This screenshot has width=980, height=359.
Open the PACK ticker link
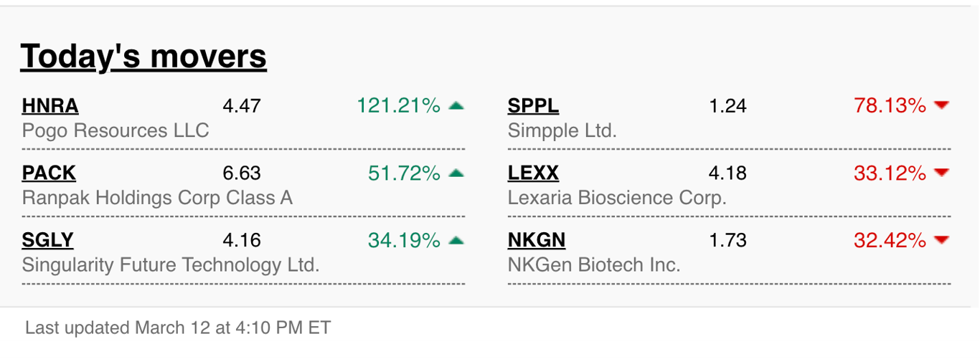49,173
